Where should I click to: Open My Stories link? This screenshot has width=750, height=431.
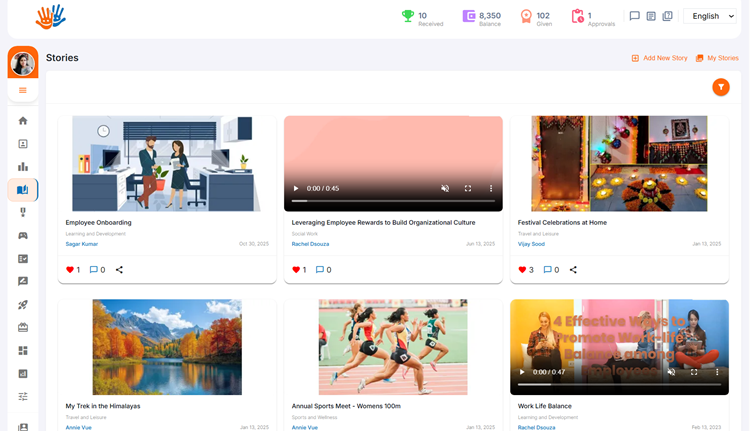pyautogui.click(x=717, y=58)
